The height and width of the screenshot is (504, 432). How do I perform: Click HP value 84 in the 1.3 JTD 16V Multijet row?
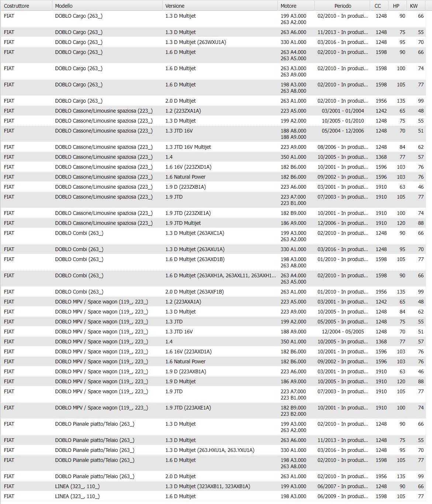click(402, 147)
